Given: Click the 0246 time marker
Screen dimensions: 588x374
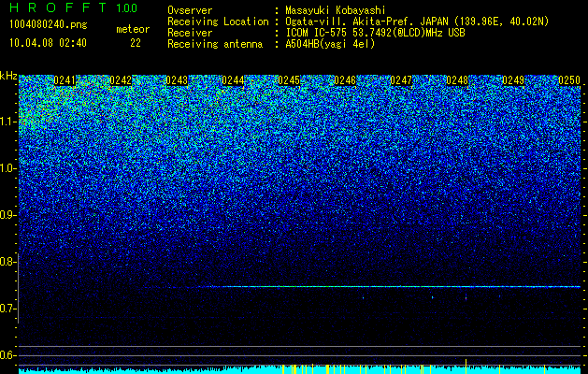Looking at the screenshot, I should 345,80.
